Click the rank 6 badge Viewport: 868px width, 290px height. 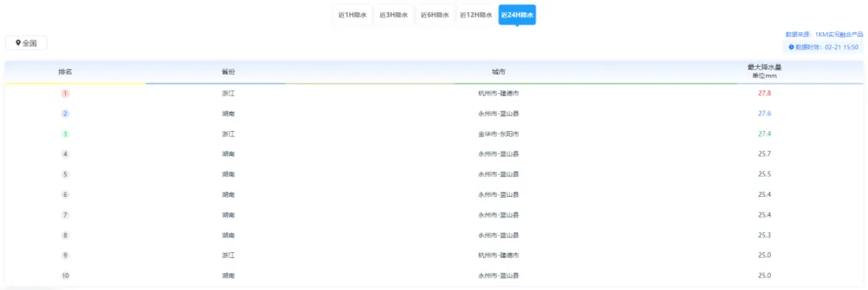tap(65, 195)
